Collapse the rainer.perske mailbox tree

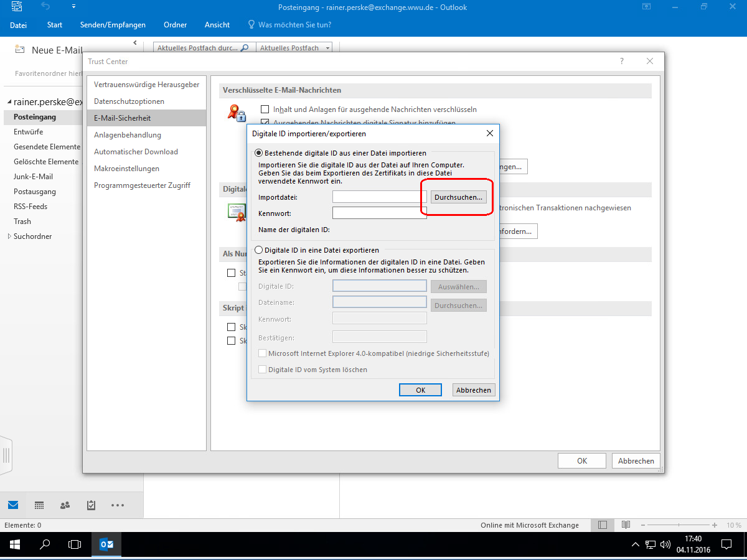pos(9,102)
